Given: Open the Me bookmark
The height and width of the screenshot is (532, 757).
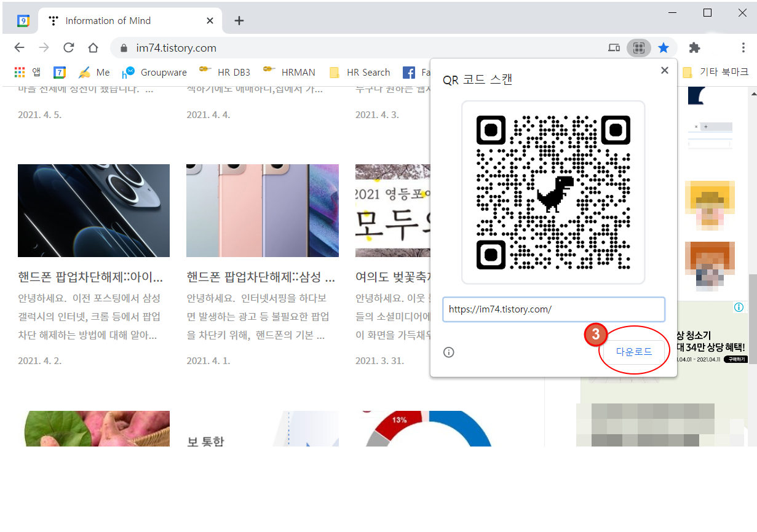Looking at the screenshot, I should 95,73.
